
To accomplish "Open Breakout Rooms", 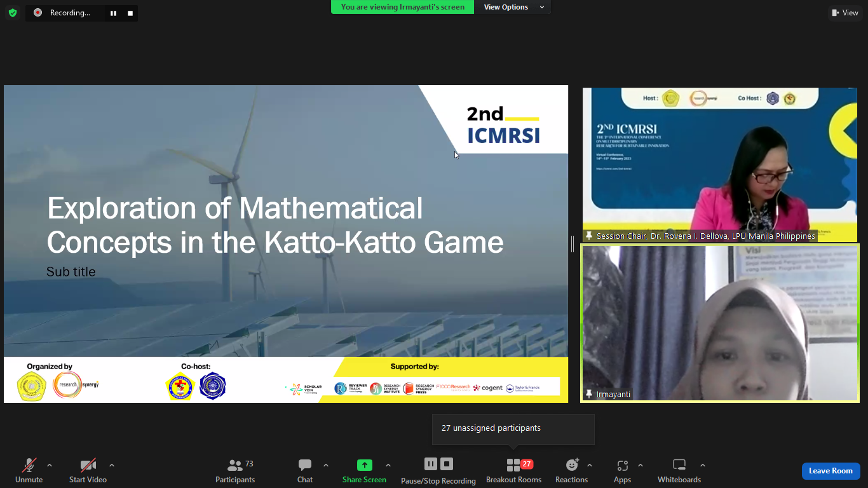I will (513, 470).
